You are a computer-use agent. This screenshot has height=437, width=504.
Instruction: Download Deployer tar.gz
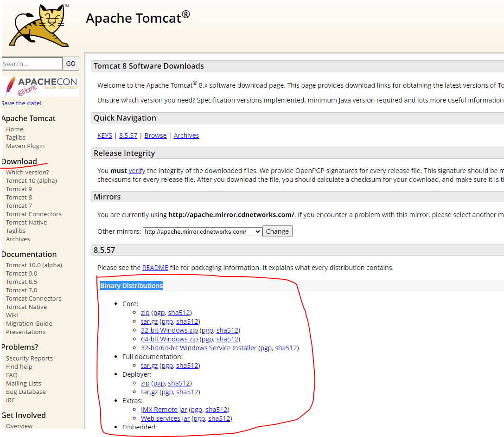pyautogui.click(x=149, y=392)
